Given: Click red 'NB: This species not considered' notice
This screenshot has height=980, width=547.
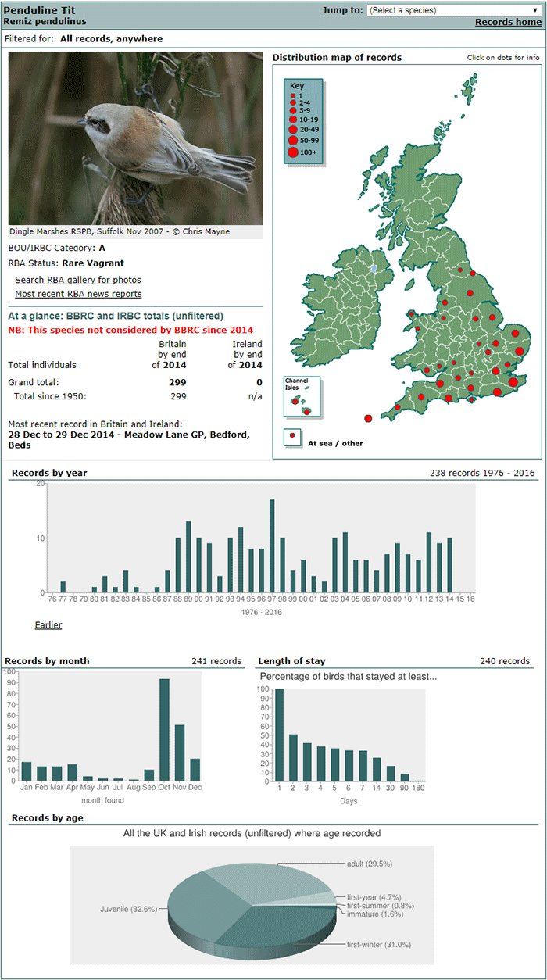Looking at the screenshot, I should (130, 330).
